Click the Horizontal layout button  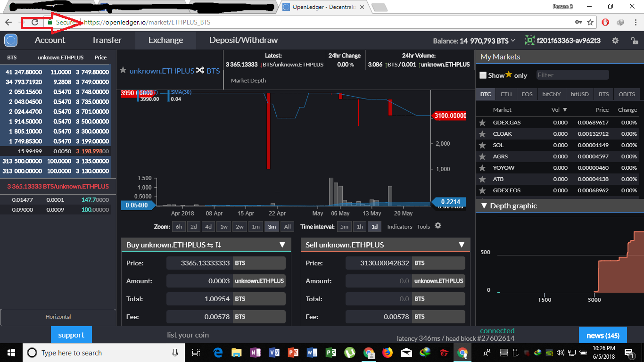point(58,317)
